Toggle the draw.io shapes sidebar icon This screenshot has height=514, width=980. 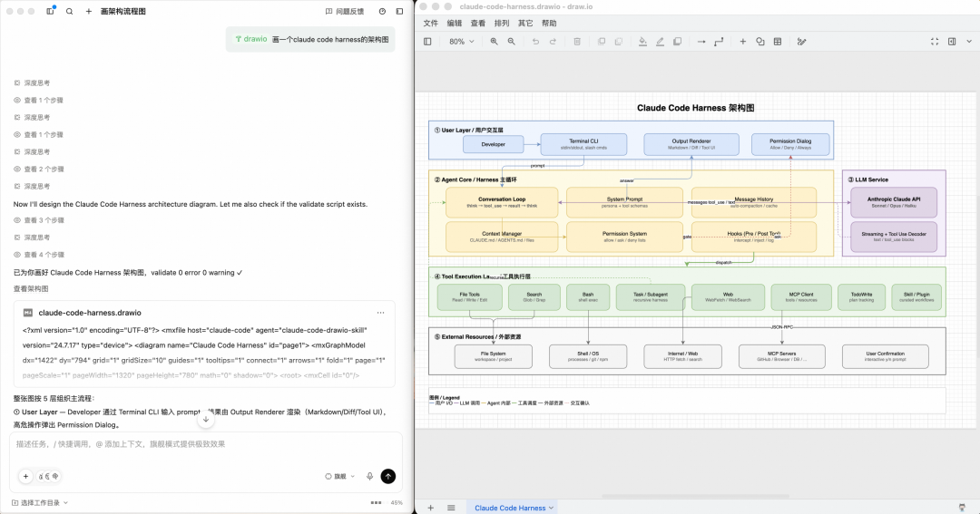coord(427,42)
